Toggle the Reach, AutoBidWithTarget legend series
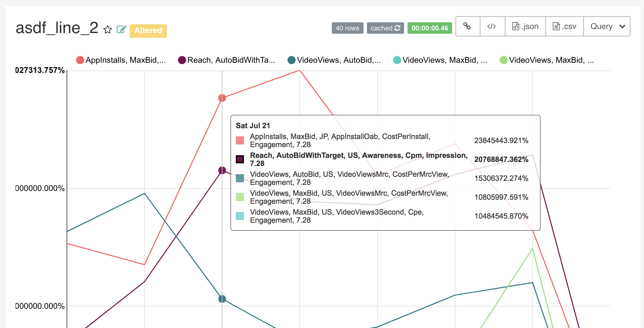 (x=227, y=60)
